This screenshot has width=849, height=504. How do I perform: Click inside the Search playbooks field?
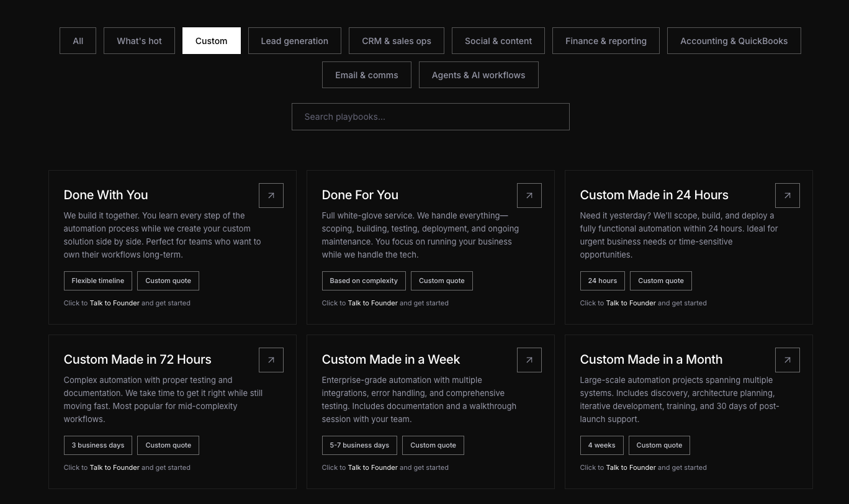[430, 116]
